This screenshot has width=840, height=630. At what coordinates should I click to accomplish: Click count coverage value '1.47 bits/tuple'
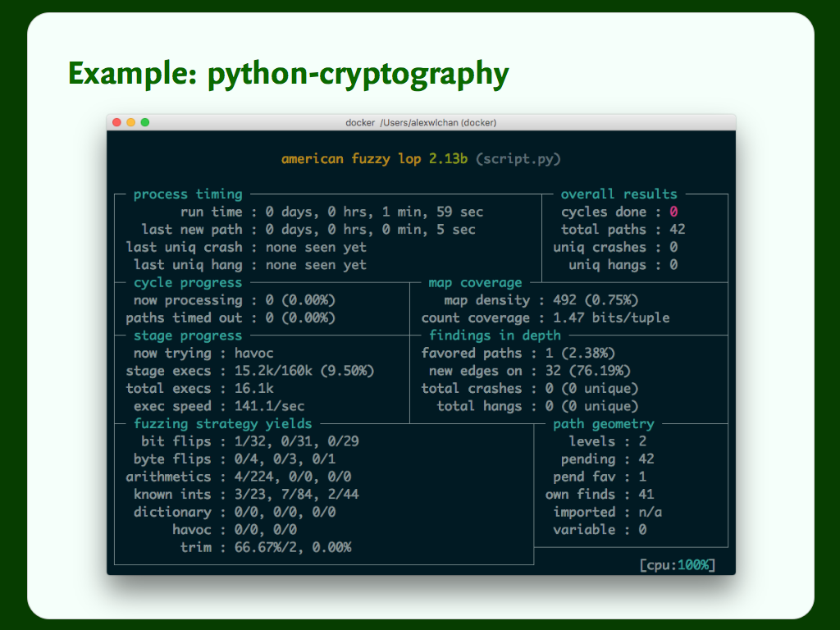[611, 318]
